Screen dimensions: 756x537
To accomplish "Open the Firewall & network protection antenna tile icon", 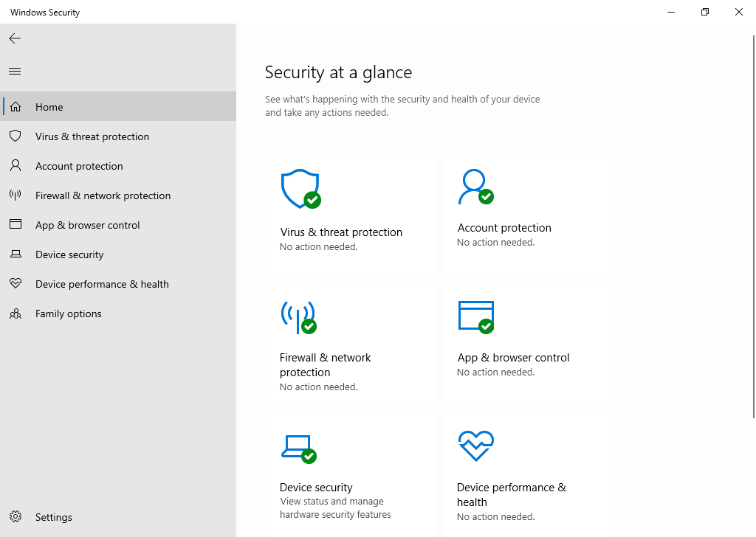I will (x=298, y=317).
